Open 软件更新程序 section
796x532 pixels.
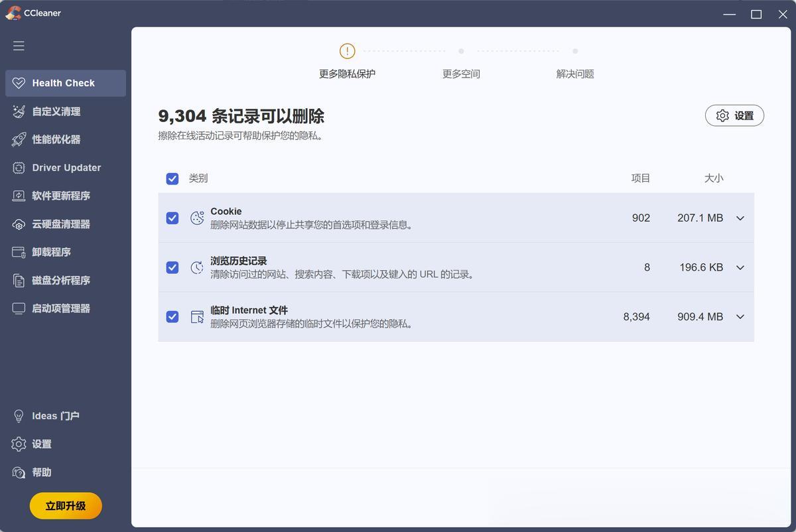[66, 196]
